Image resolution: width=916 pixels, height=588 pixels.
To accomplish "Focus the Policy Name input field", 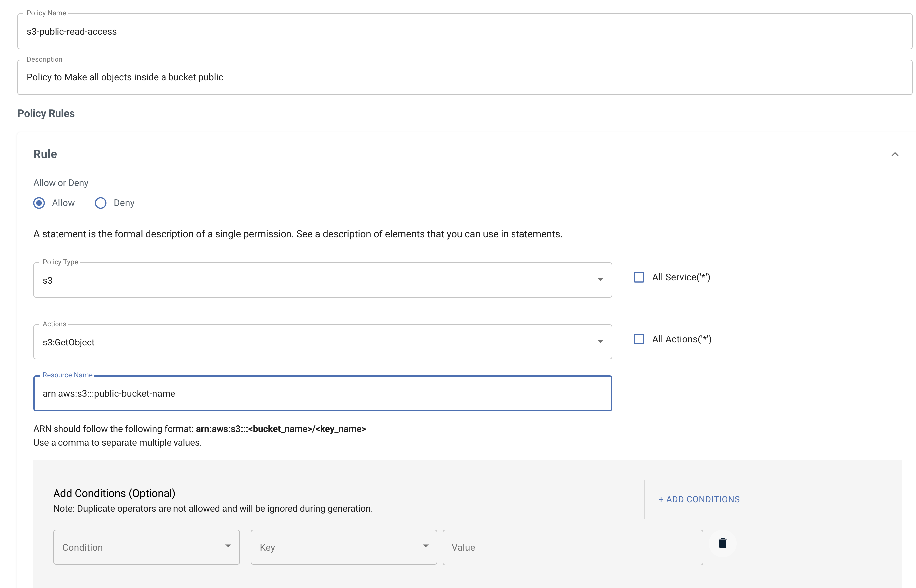I will (x=465, y=31).
